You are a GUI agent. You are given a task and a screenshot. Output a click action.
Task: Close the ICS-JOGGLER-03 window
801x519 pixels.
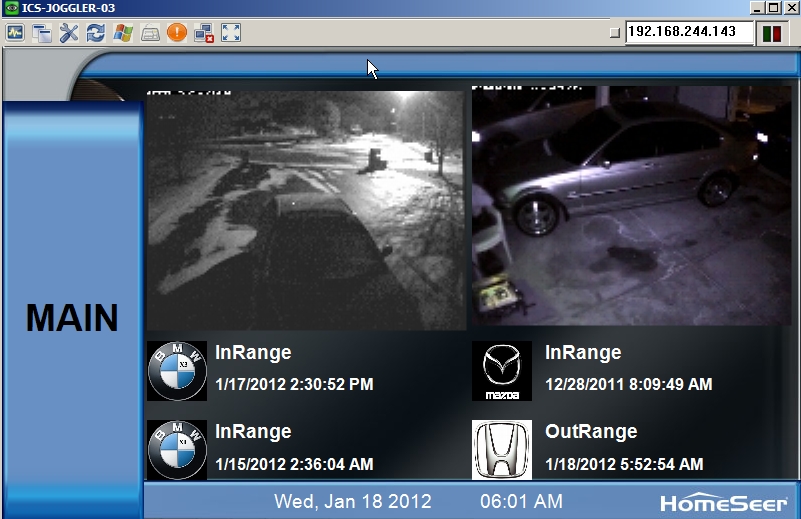[791, 8]
